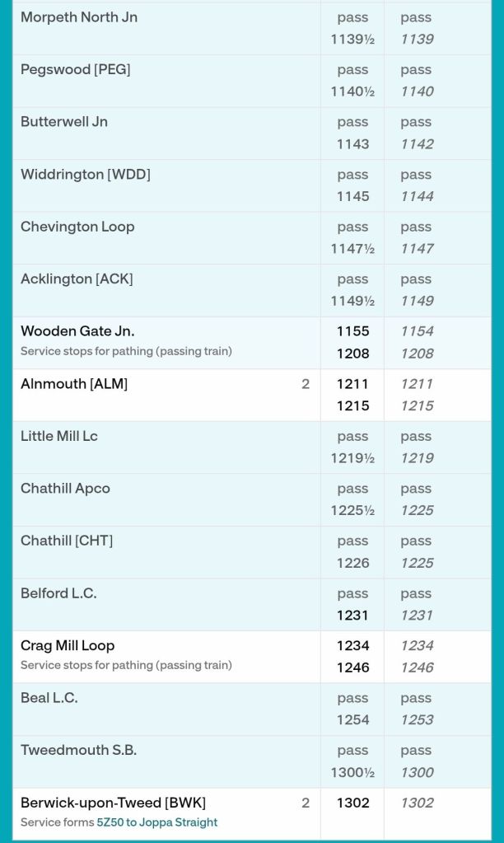The image size is (504, 843).
Task: Select the Morpeth North Jn location row
Action: point(251,29)
